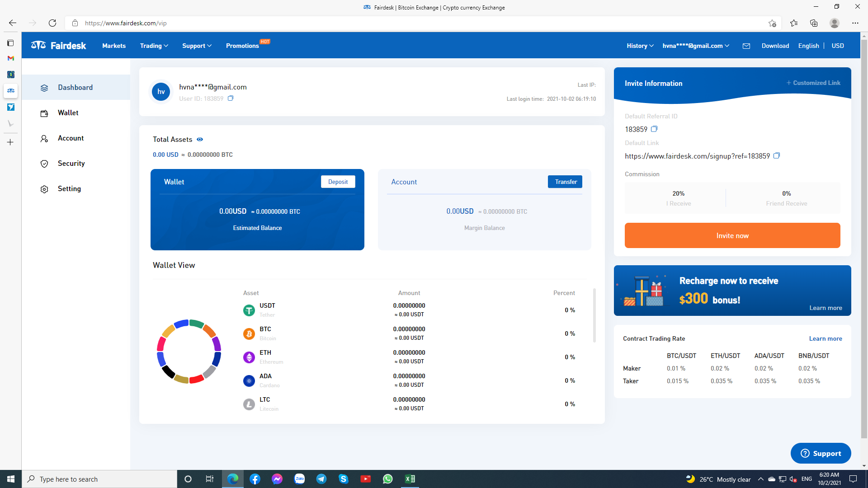Click the red segment of the donut chart

pos(196,380)
